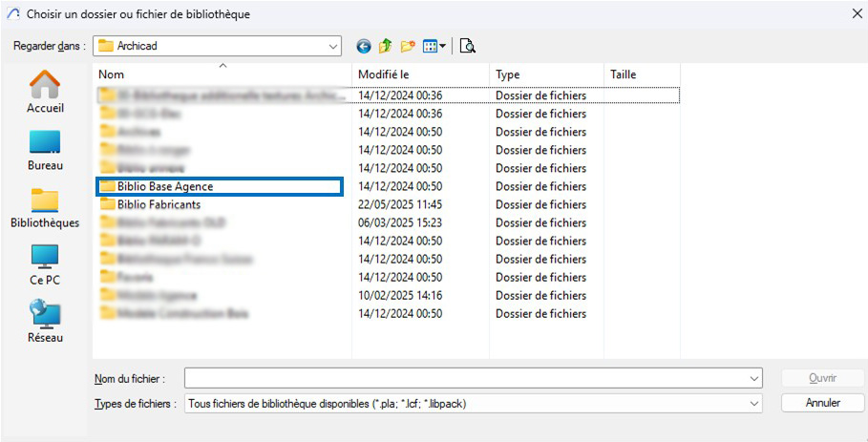Close the library chooser dialog

pos(857,13)
